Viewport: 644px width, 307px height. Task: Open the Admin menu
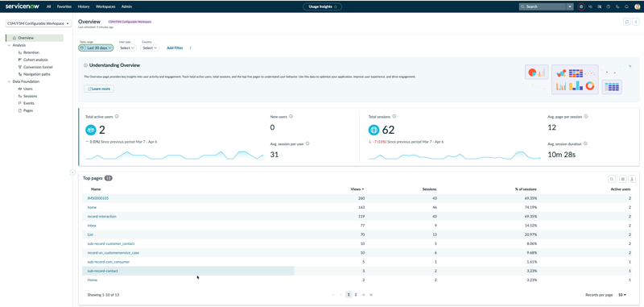126,6
